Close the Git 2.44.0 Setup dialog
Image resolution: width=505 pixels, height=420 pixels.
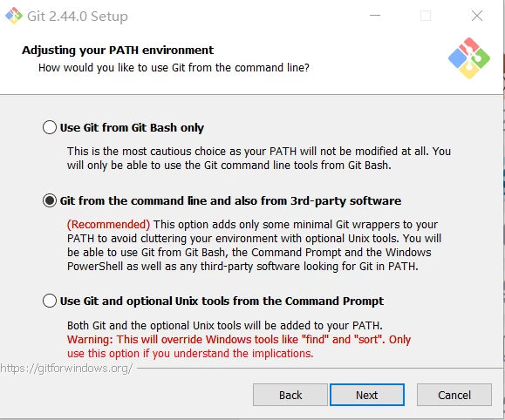tap(477, 16)
